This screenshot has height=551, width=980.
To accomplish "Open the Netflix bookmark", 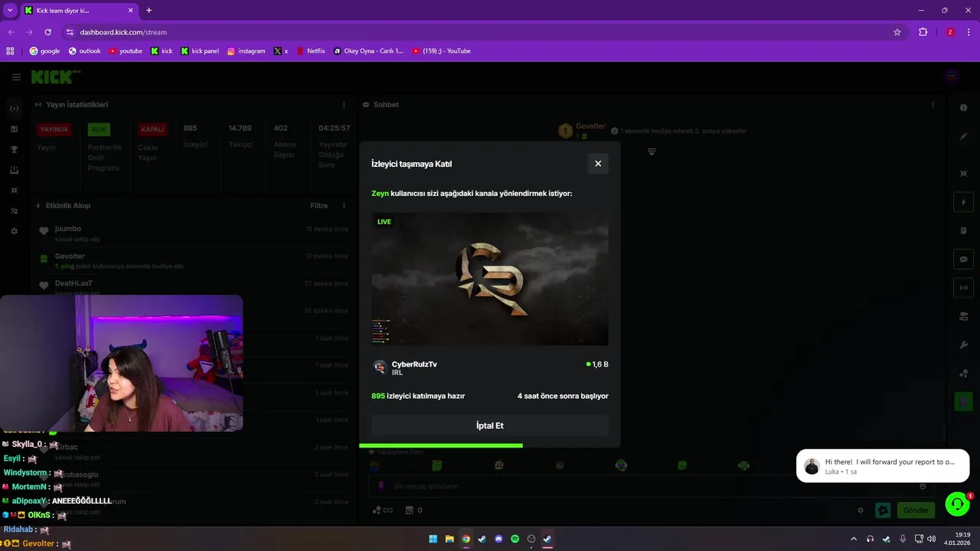I will coord(311,51).
